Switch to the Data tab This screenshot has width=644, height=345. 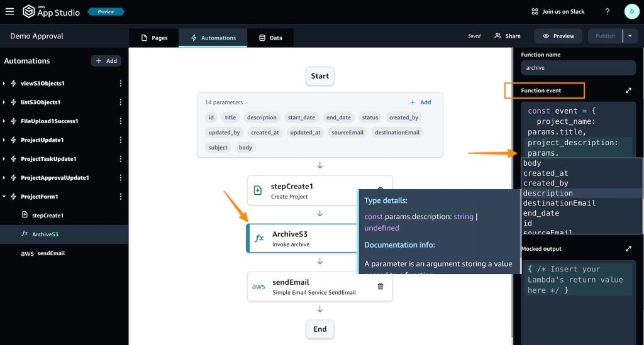point(270,38)
